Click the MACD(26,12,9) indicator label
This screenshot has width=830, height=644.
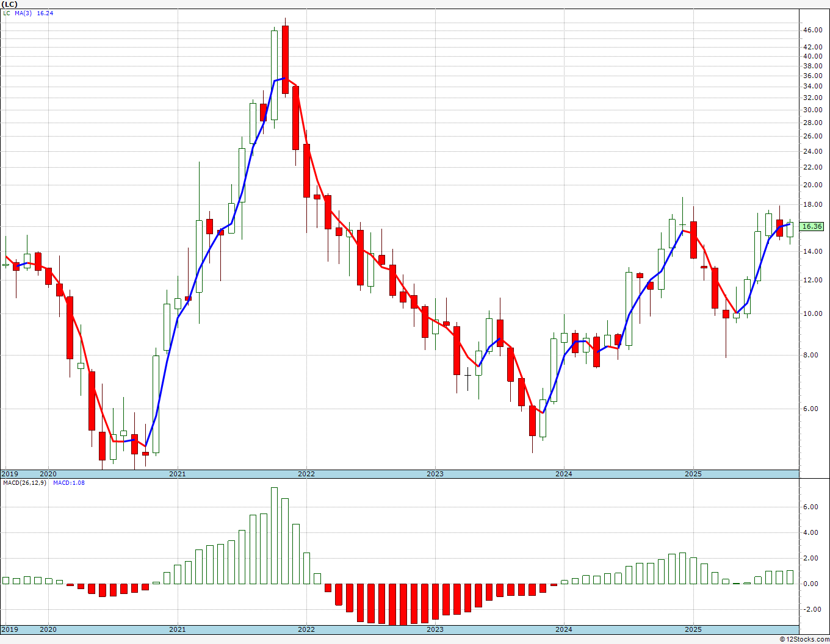[x=24, y=483]
